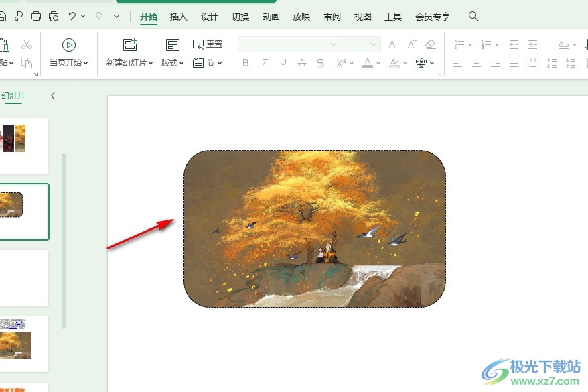Open the 节 section dropdown
588x392 pixels.
(x=208, y=62)
